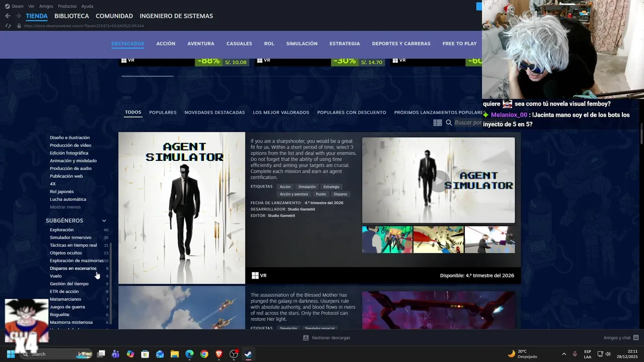This screenshot has width=644, height=362.
Task: Select the Casuales category tab
Action: pyautogui.click(x=239, y=44)
